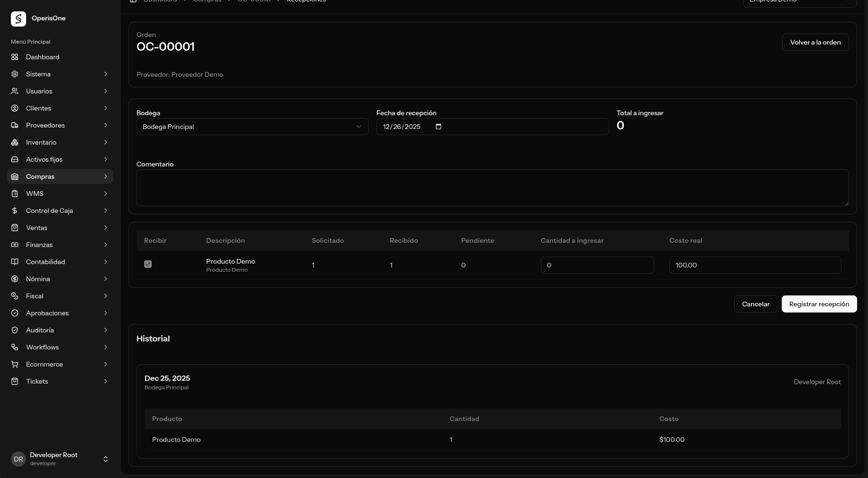The width and height of the screenshot is (868, 478).
Task: Open the Ecommerce shopping cart icon
Action: click(15, 364)
